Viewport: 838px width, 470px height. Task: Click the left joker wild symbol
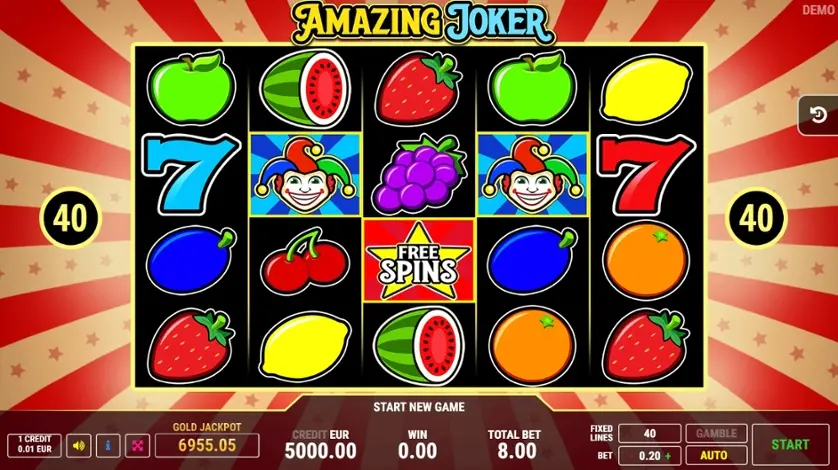[305, 175]
